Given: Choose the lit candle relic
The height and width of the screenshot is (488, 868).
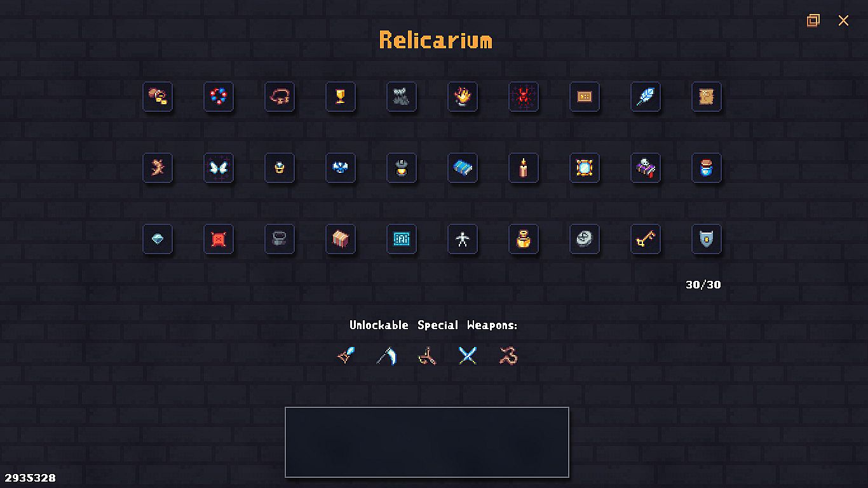Looking at the screenshot, I should pos(524,168).
